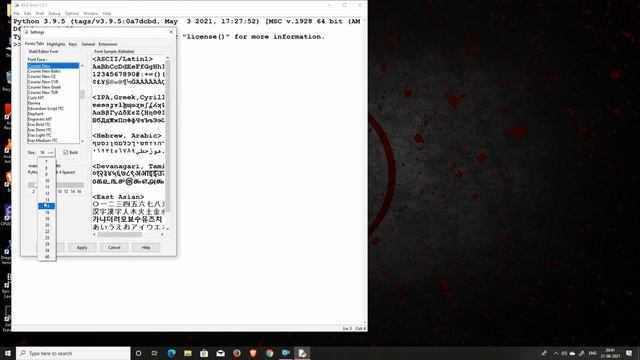Open the font Size dropdown
Screen dimensions: 640x360
click(x=47, y=152)
